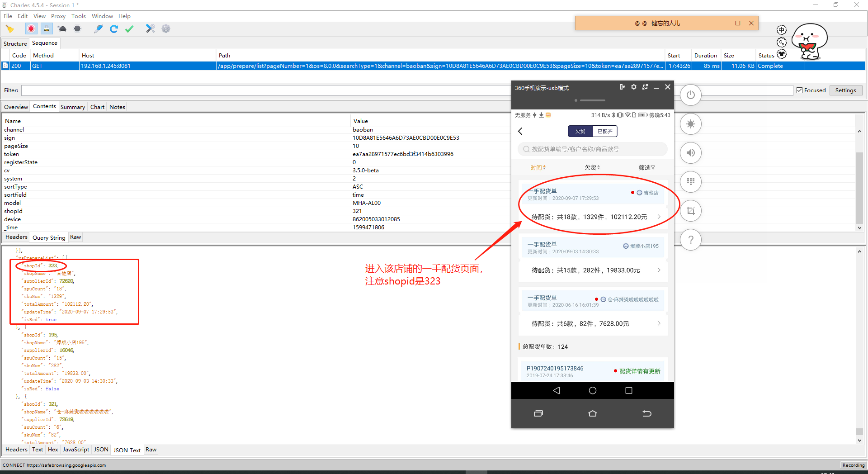The width and height of the screenshot is (868, 474).
Task: Select the 欠货 toggle in phone app
Action: tap(580, 131)
